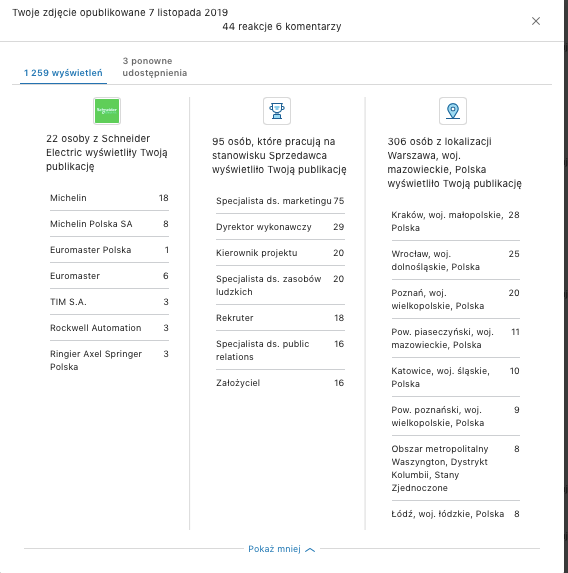Click the location pin icon

(x=452, y=111)
